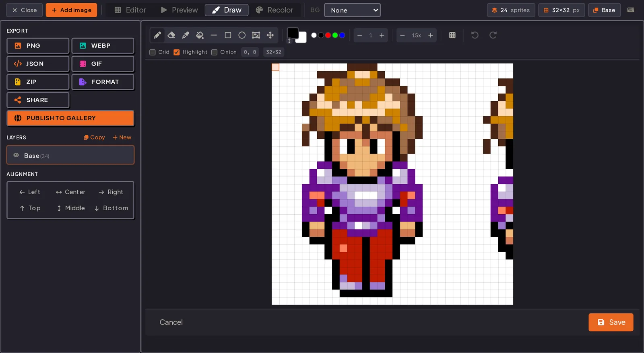The width and height of the screenshot is (644, 353).
Task: Uncheck the Highlight checkbox
Action: (x=177, y=52)
